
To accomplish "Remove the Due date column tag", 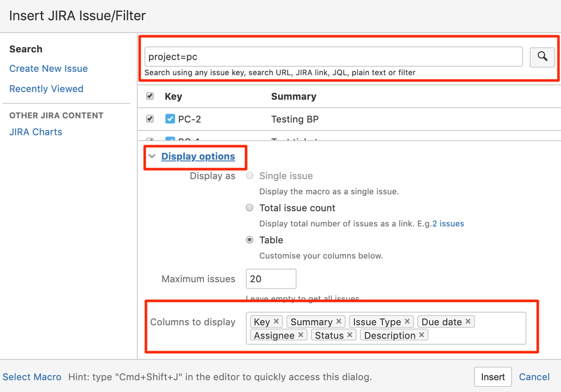I will coord(468,322).
